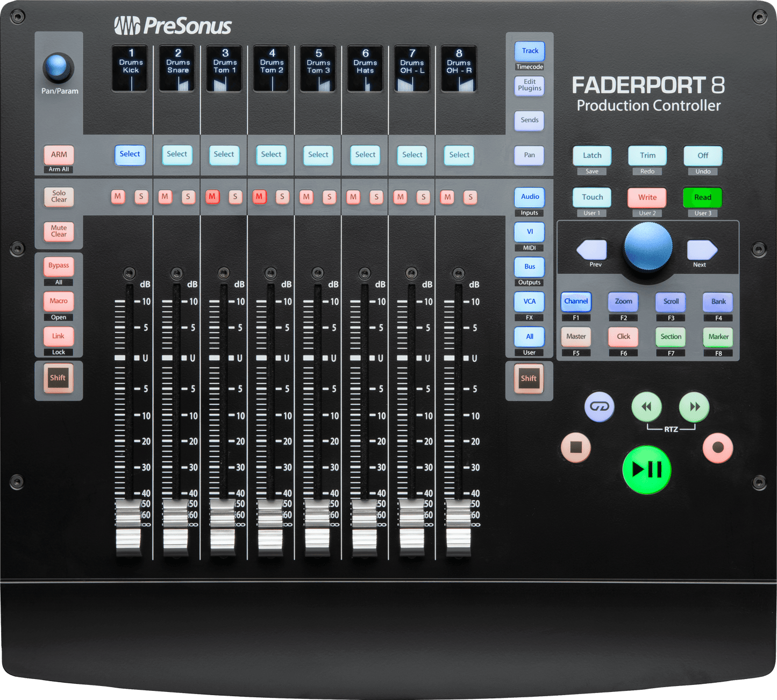Mute channel 1 Drums Kick
The image size is (777, 700).
(118, 197)
